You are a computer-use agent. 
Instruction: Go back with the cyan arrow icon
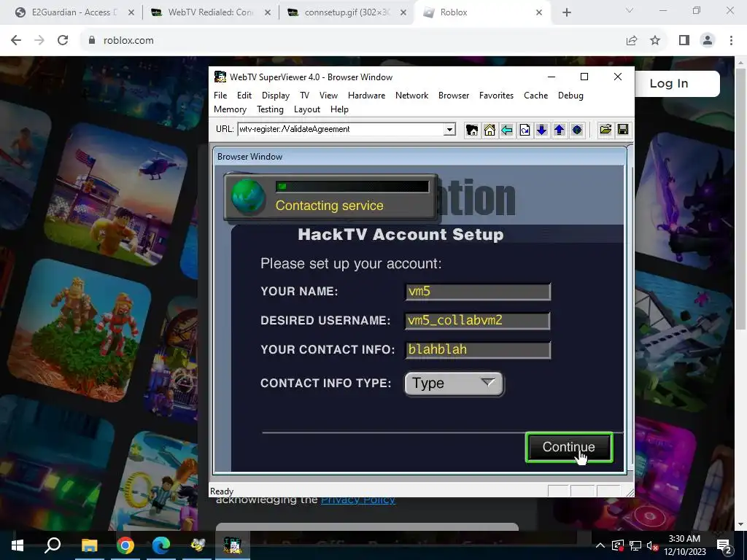coord(507,130)
